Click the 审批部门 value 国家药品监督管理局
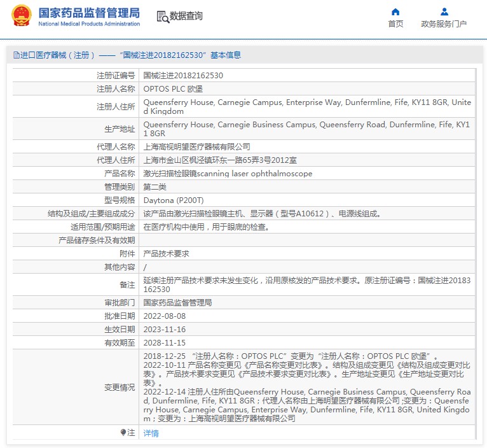The image size is (487, 448). point(177,302)
